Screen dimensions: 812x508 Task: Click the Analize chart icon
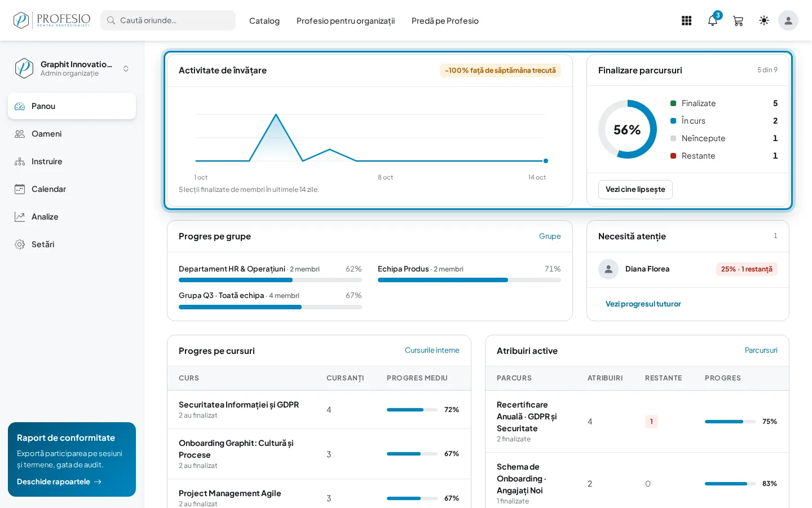click(x=20, y=217)
